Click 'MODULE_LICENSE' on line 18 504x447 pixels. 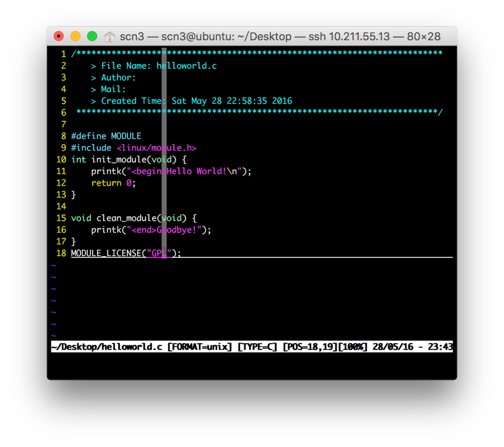point(106,253)
